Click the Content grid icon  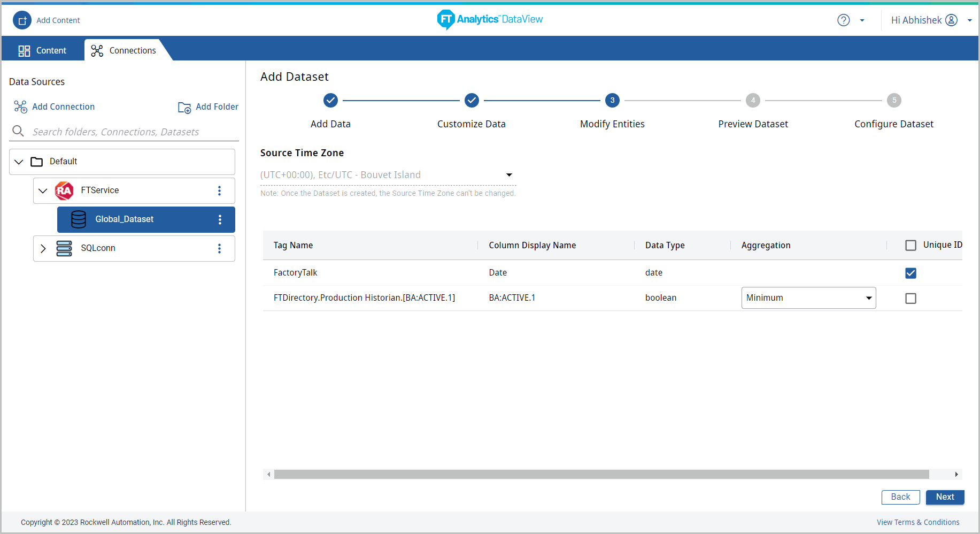pyautogui.click(x=24, y=51)
